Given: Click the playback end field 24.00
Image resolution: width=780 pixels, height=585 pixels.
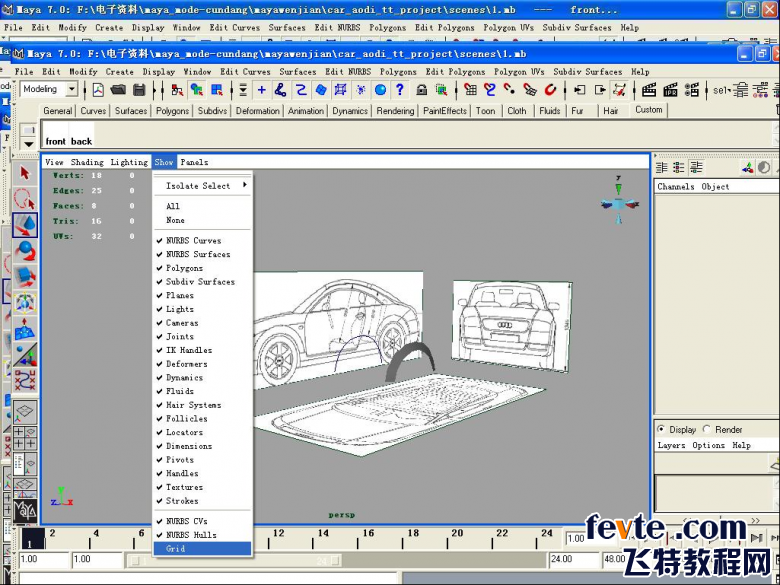Looking at the screenshot, I should pyautogui.click(x=574, y=559).
